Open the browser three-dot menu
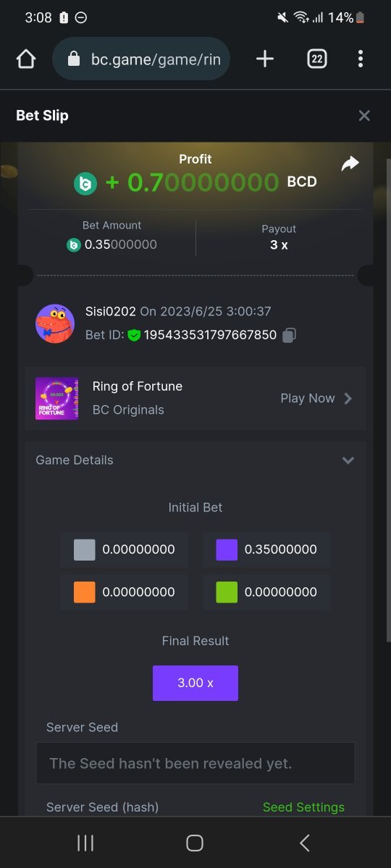The width and height of the screenshot is (391, 868). 360,59
